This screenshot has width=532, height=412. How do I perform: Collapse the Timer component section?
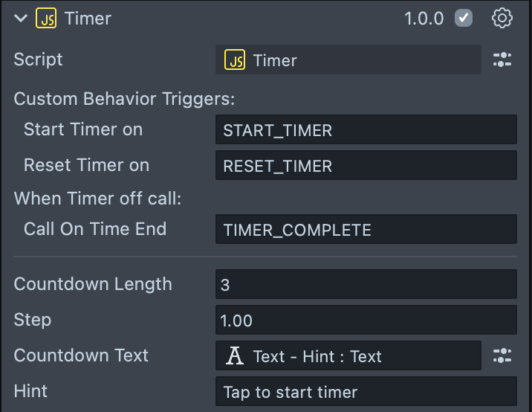(21, 19)
